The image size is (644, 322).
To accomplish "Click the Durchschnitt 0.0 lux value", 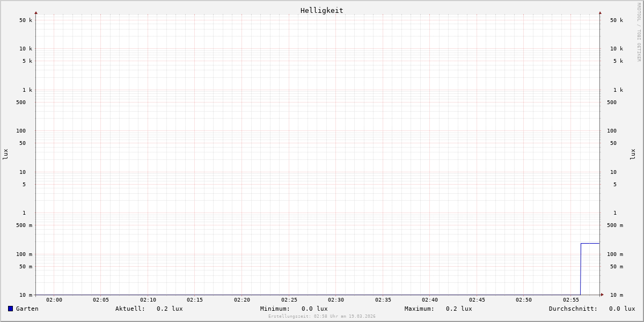I will [621, 309].
